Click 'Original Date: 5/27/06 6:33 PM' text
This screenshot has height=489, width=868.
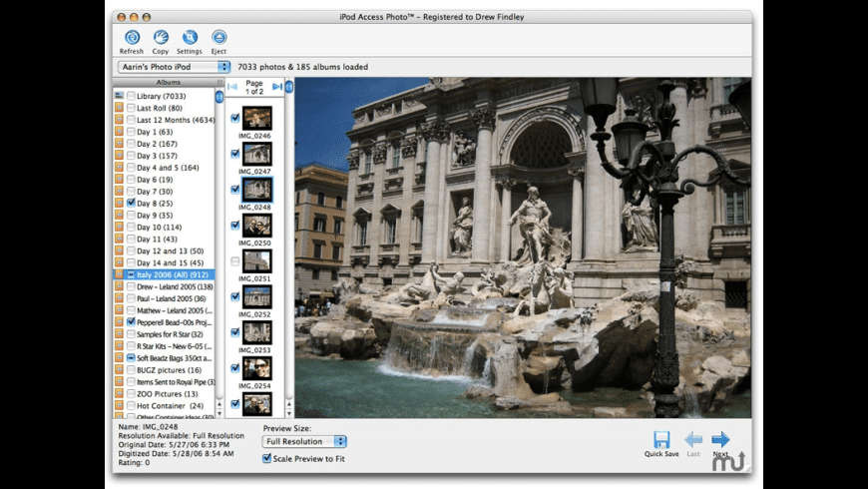click(x=174, y=444)
